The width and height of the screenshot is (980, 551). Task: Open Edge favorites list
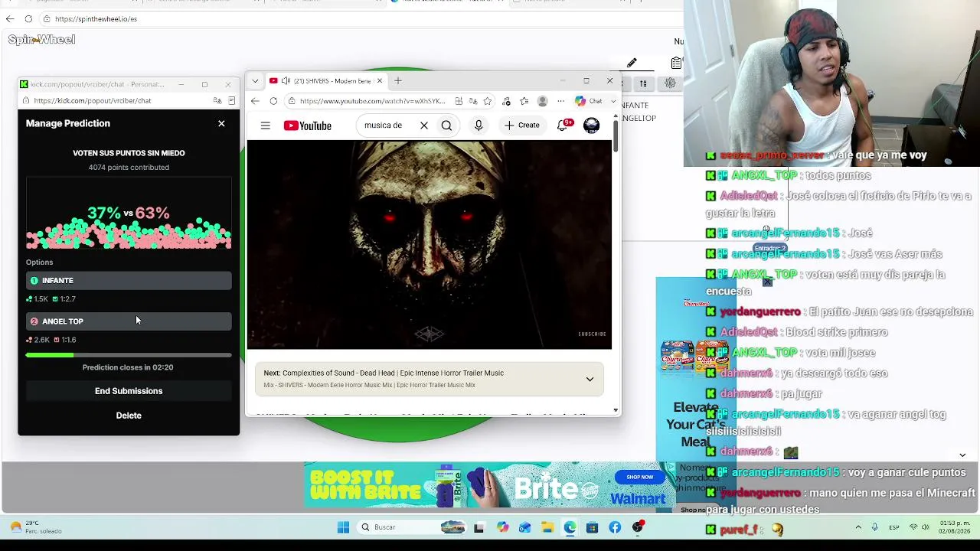(524, 101)
